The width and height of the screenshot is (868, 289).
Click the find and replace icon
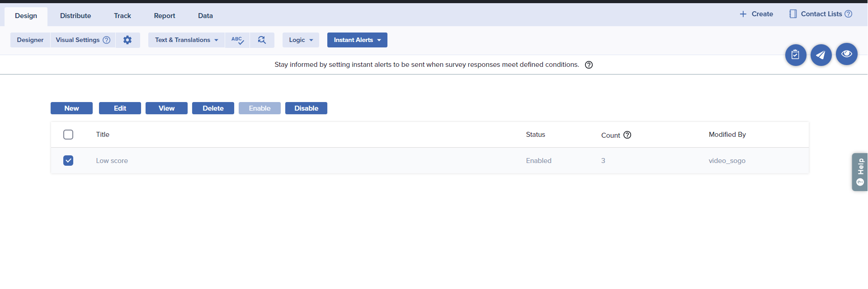coord(262,40)
